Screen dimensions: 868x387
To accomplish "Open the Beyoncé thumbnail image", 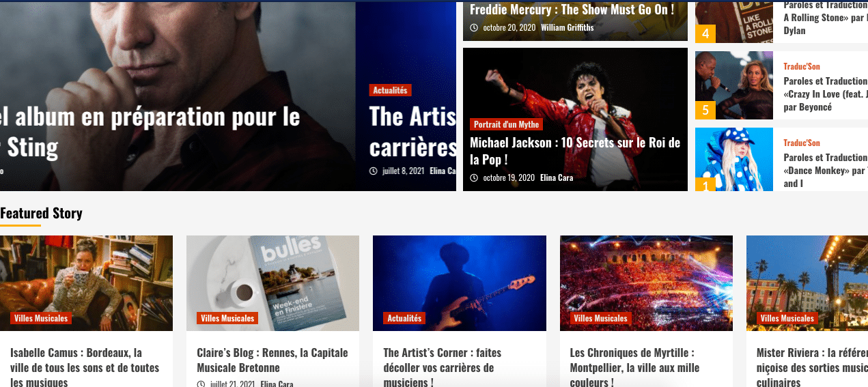I will click(x=734, y=85).
